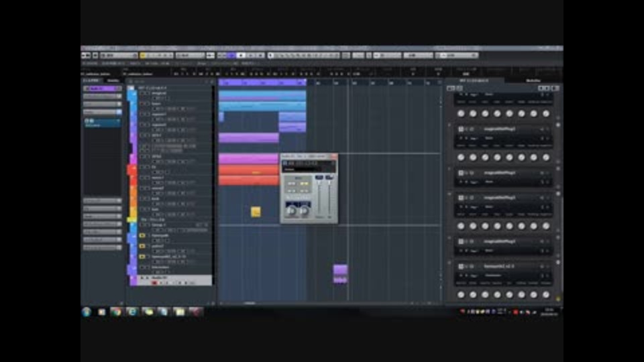644x362 pixels.
Task: Expand the bottom Inspector section header
Action: [x=102, y=247]
